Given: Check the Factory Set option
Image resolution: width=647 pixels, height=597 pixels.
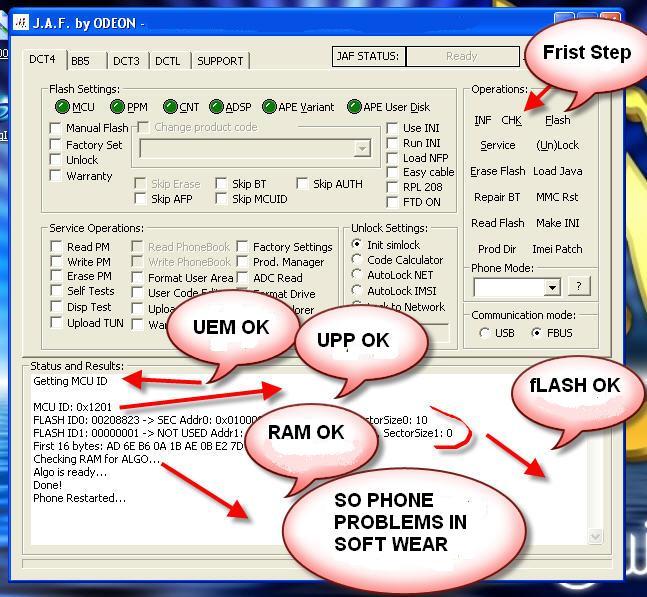Looking at the screenshot, I should point(56,144).
